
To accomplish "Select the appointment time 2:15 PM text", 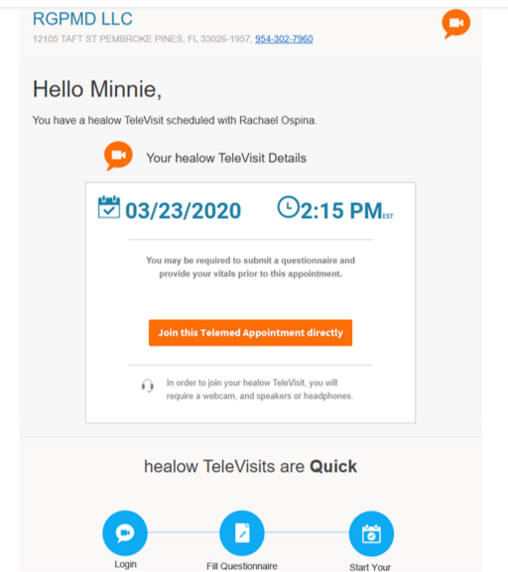I will click(x=342, y=211).
